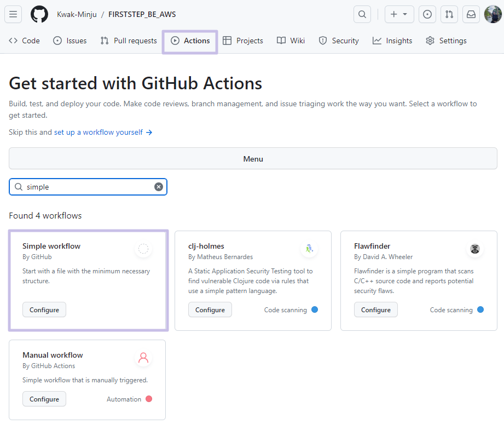Click the Manual workflow person icon
504x430 pixels.
[x=143, y=358]
